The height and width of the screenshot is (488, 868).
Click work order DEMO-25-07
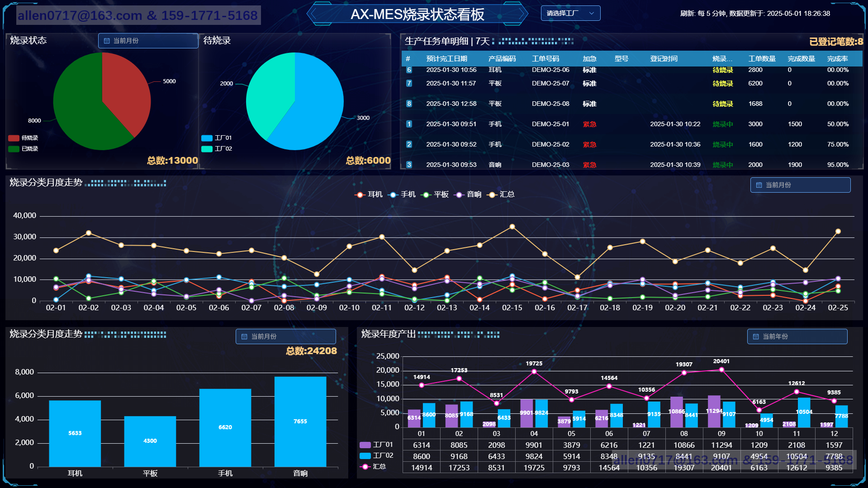coord(550,83)
